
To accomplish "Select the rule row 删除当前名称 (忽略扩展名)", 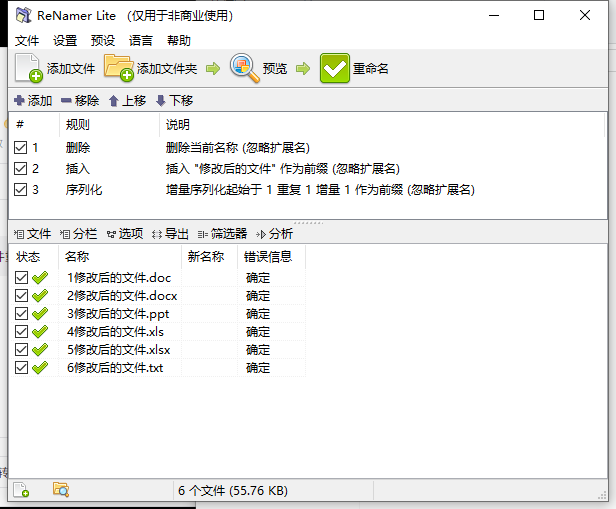I will pos(308,148).
